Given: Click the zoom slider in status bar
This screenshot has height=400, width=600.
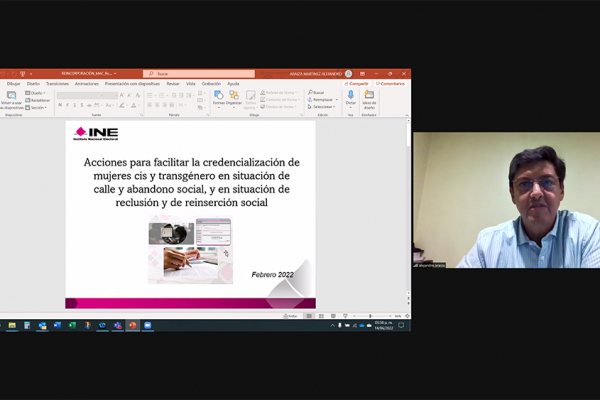Looking at the screenshot, I should click(370, 316).
